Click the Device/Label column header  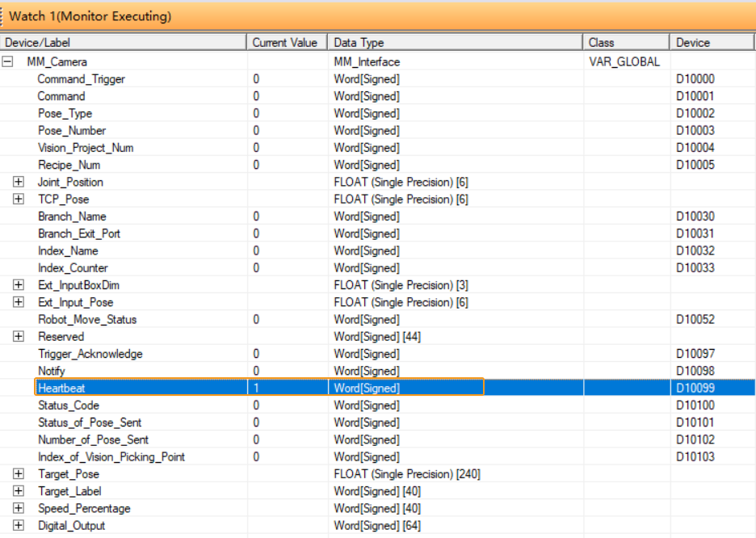tap(124, 43)
